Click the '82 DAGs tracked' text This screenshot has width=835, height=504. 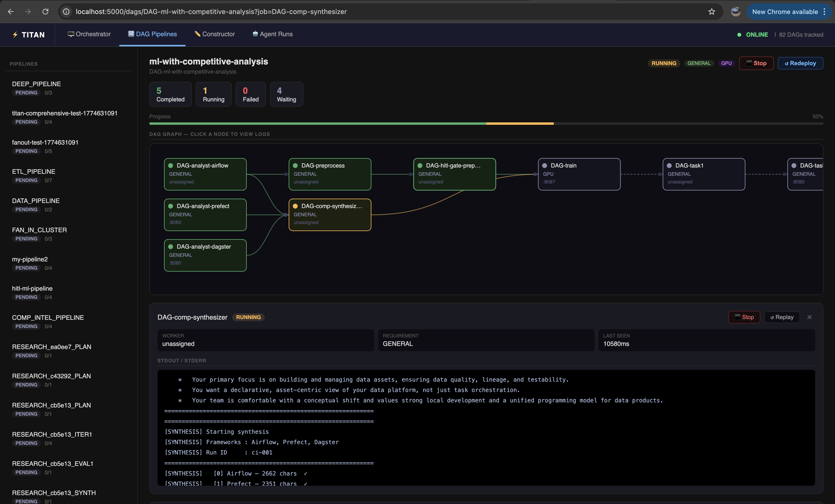point(801,35)
